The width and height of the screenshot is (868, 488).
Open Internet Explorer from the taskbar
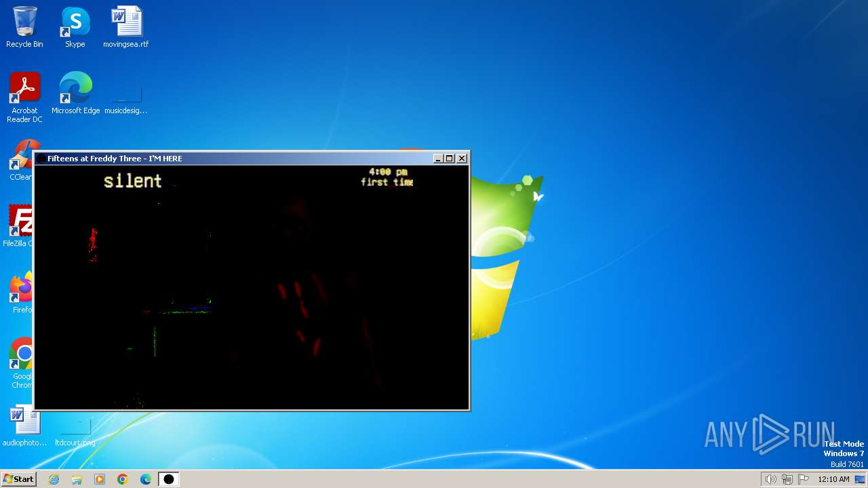coord(54,479)
